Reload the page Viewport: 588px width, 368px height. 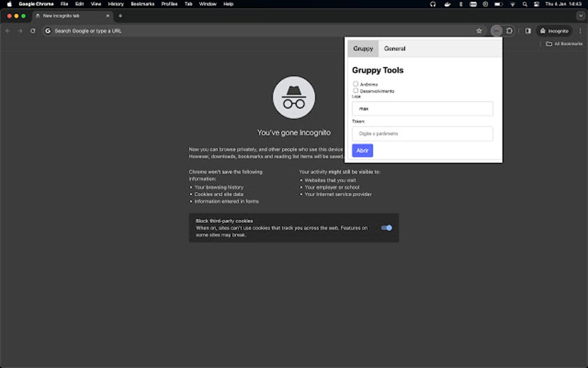[33, 31]
